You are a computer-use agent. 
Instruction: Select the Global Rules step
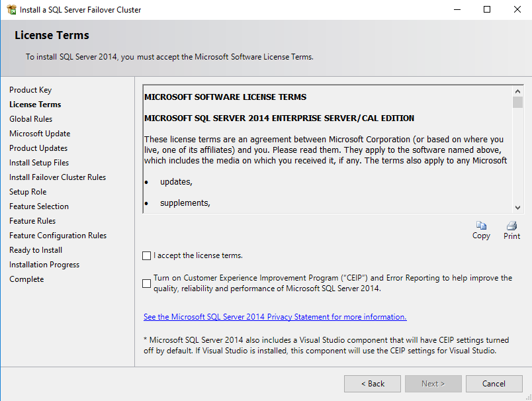(31, 119)
